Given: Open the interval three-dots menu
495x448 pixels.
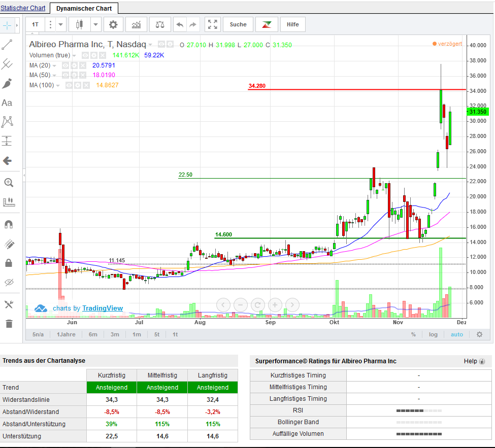Looking at the screenshot, I should pos(50,25).
